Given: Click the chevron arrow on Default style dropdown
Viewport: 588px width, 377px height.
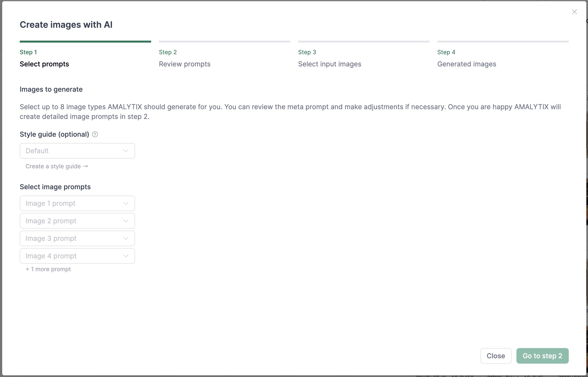Looking at the screenshot, I should point(126,151).
